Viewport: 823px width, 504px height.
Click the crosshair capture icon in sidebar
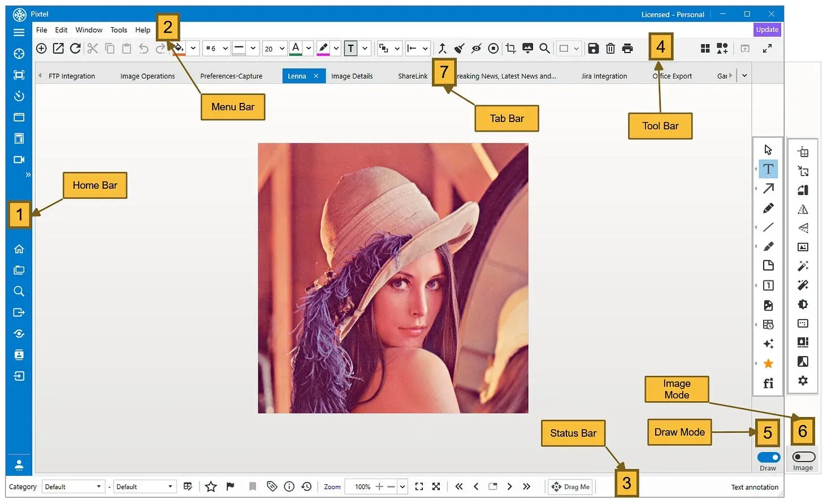(x=19, y=54)
